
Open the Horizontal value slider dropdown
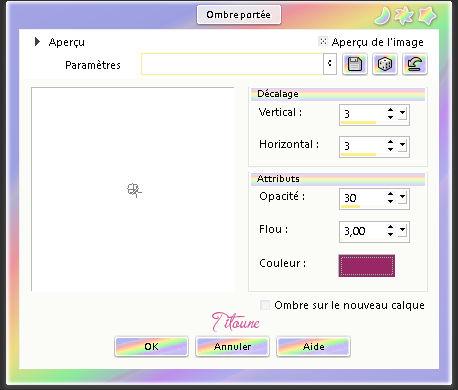403,146
